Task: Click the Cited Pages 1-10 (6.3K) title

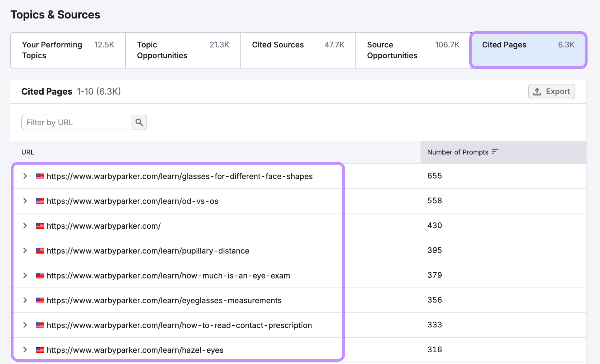Action: pos(71,91)
